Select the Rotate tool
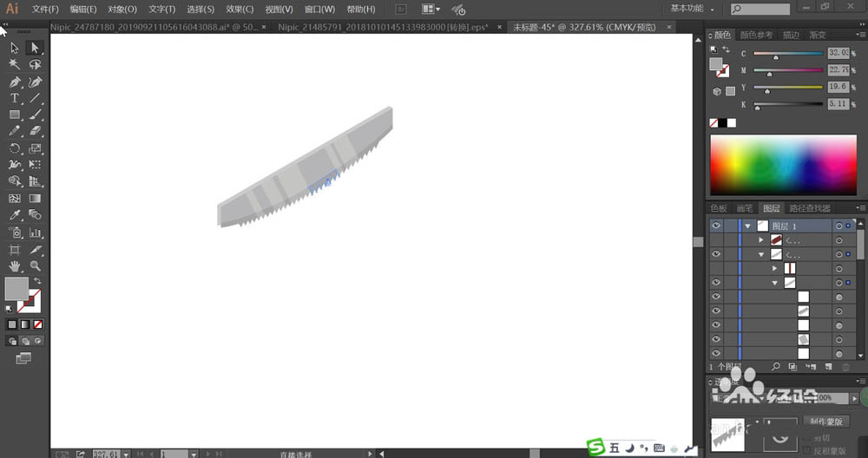 pos(15,148)
